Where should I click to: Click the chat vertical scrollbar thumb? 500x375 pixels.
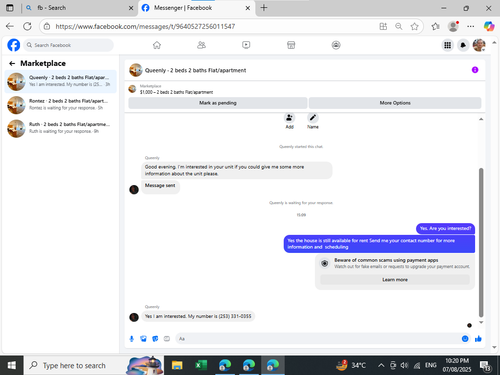481,242
